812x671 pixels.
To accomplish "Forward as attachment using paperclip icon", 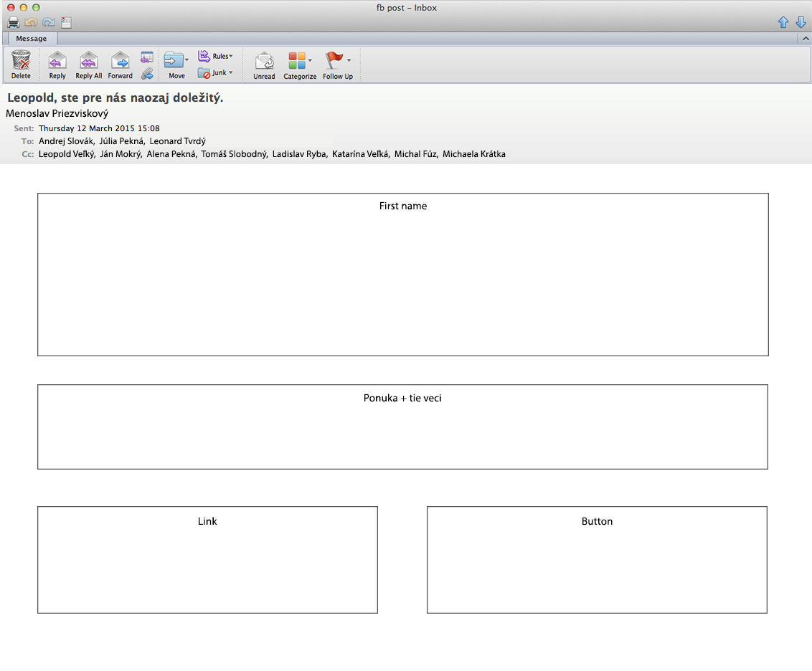I will coord(147,73).
